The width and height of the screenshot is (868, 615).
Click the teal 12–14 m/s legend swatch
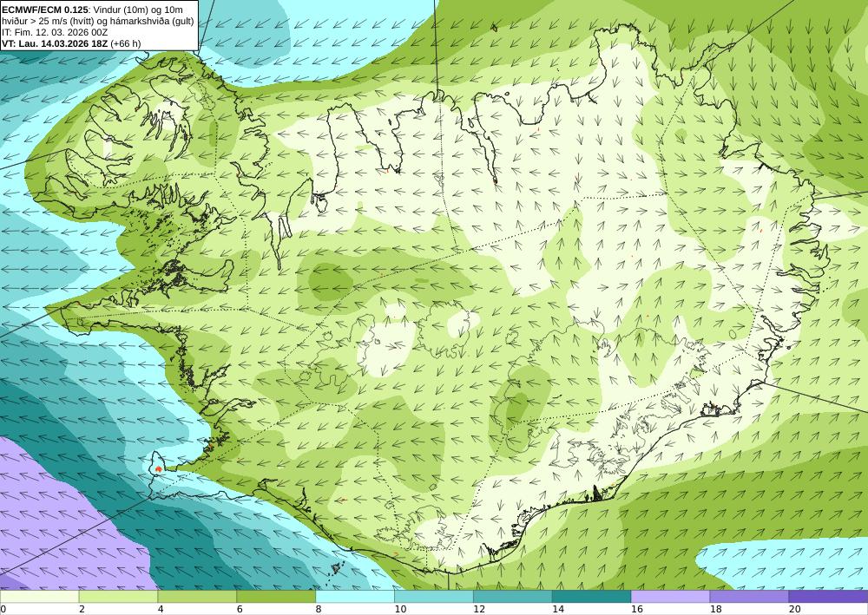(x=513, y=597)
